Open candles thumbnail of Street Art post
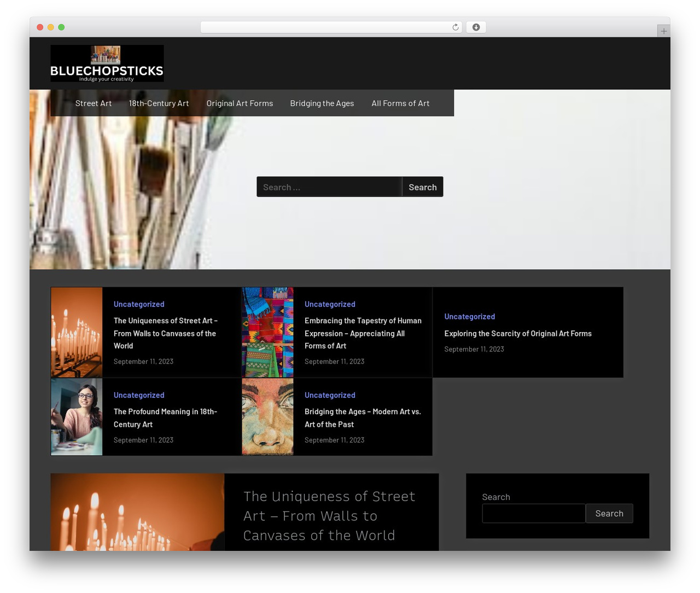The width and height of the screenshot is (700, 593). coord(77,333)
